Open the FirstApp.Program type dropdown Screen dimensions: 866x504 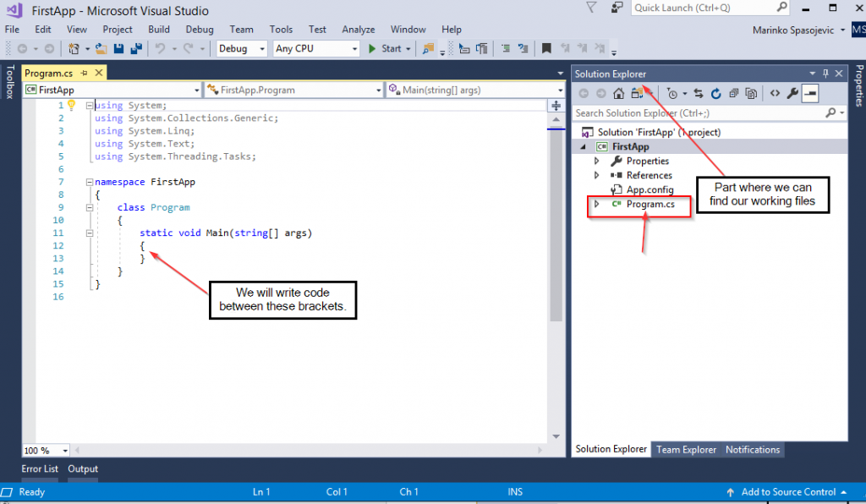(x=293, y=90)
